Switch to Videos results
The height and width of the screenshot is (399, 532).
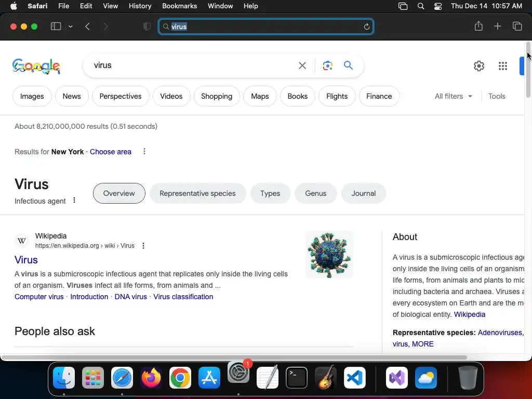(171, 96)
